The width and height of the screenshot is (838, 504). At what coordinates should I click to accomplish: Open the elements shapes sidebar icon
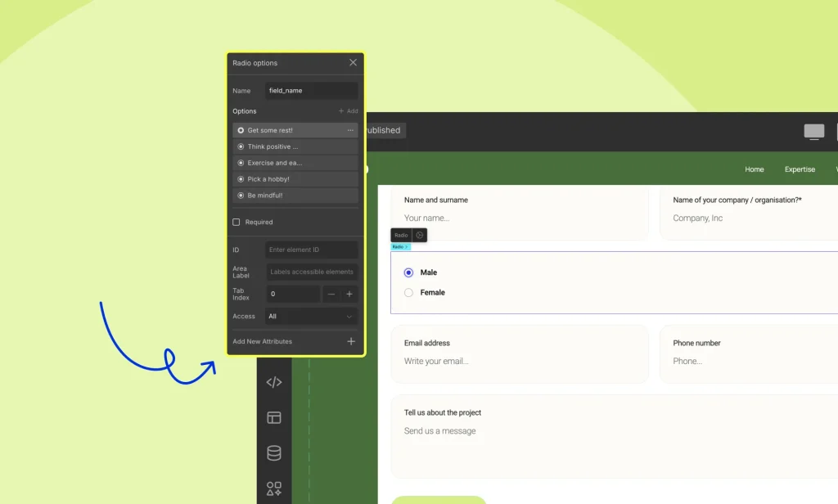click(x=274, y=488)
